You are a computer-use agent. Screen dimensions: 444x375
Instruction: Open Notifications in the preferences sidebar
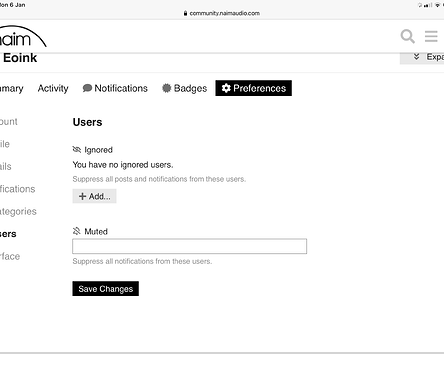(17, 189)
